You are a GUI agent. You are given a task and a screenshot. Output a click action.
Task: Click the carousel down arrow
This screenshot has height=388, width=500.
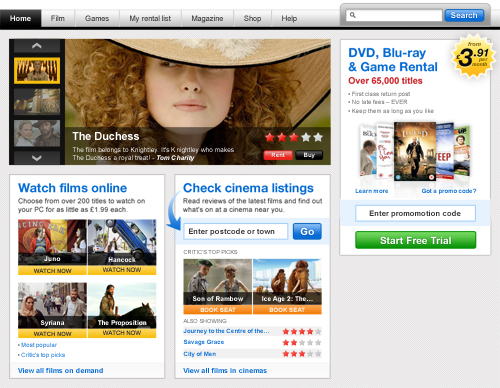tap(37, 158)
